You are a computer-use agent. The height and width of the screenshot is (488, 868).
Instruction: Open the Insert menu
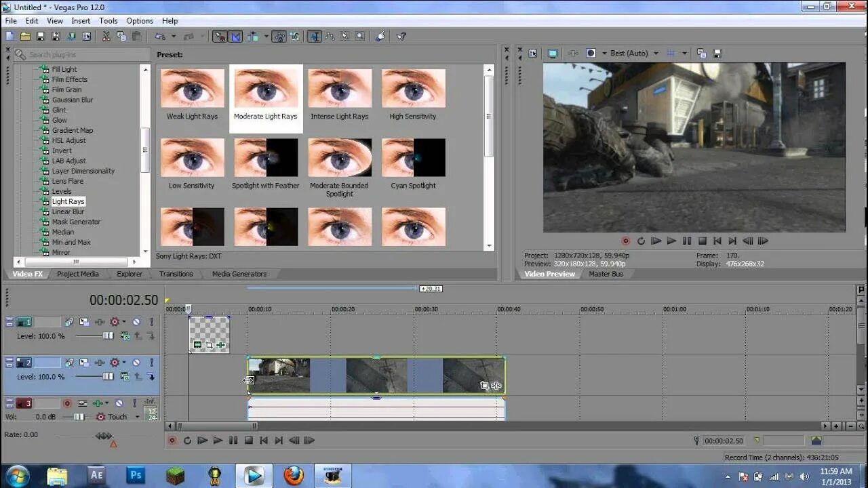(81, 21)
